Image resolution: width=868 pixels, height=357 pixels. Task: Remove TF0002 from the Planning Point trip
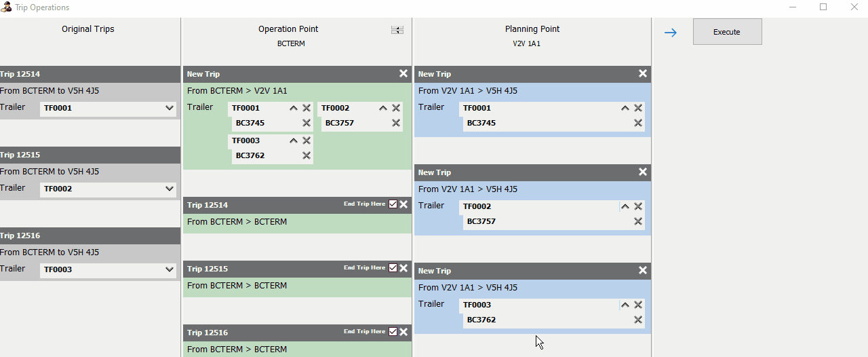coord(638,206)
